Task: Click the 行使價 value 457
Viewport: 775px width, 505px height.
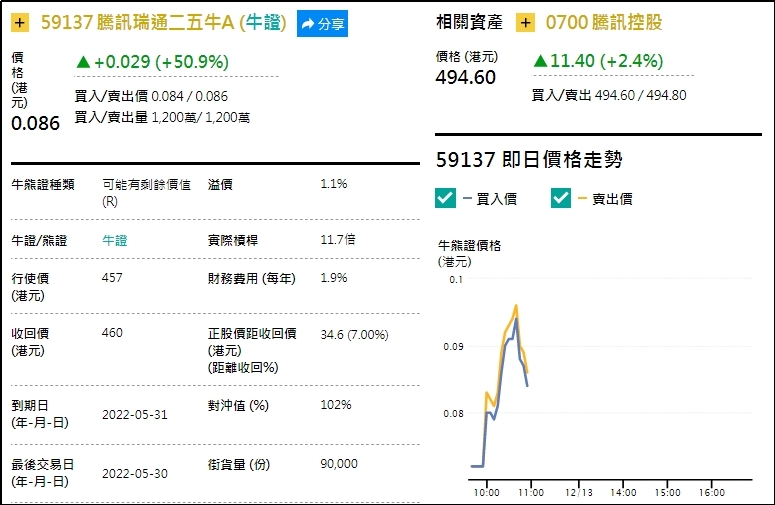Action: [112, 278]
